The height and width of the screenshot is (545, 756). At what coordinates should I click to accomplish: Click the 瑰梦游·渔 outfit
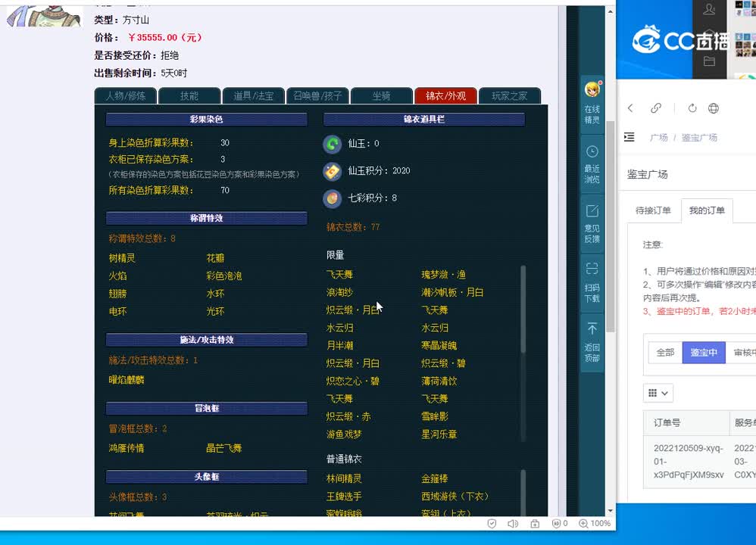444,275
